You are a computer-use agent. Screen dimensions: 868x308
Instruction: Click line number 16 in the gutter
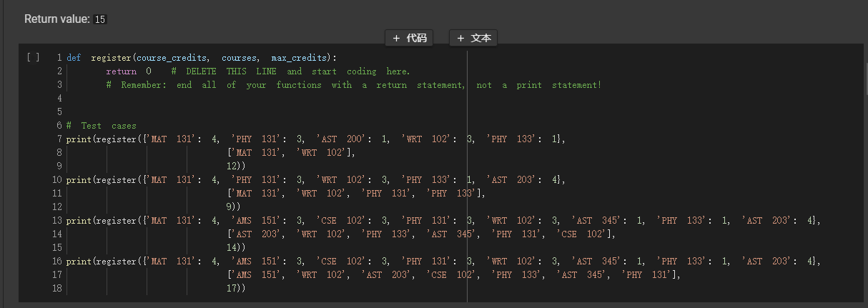[57, 261]
